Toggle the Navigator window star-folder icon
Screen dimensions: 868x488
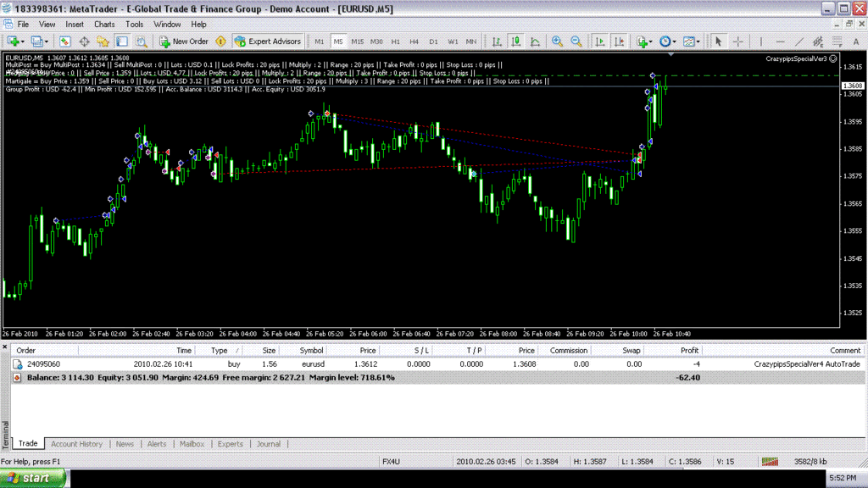[103, 42]
